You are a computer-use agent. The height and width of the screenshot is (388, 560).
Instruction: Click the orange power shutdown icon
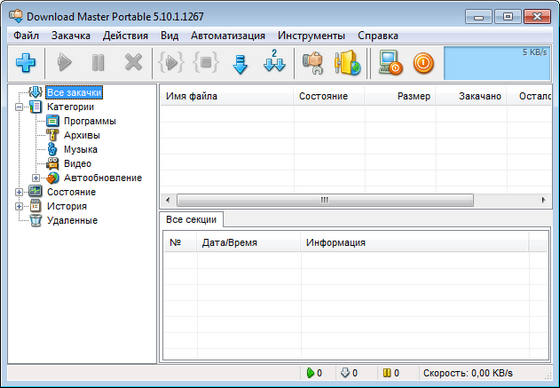pos(424,63)
